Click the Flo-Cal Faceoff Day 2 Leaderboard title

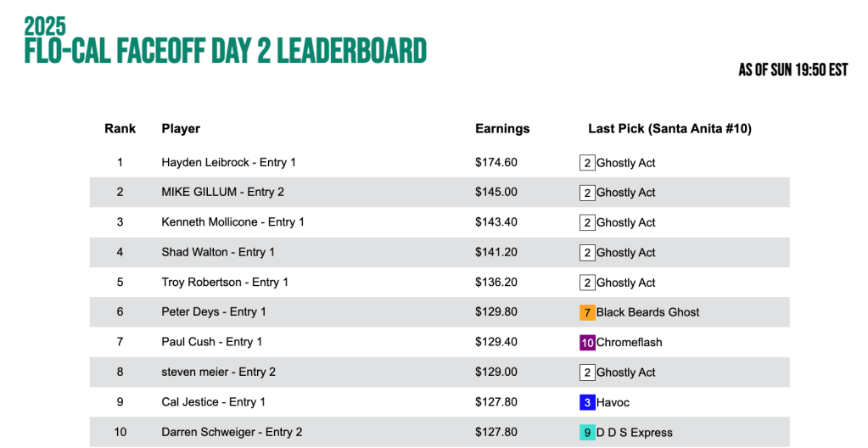click(225, 50)
